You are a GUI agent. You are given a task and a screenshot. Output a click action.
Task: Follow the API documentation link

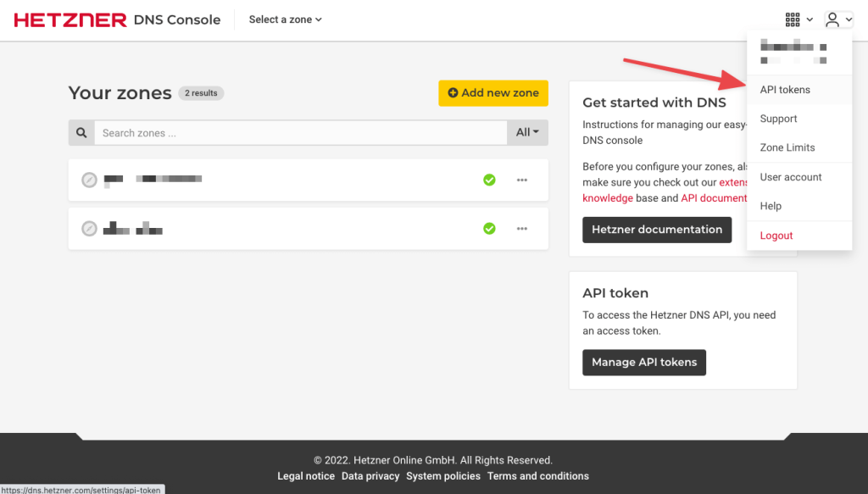click(714, 198)
